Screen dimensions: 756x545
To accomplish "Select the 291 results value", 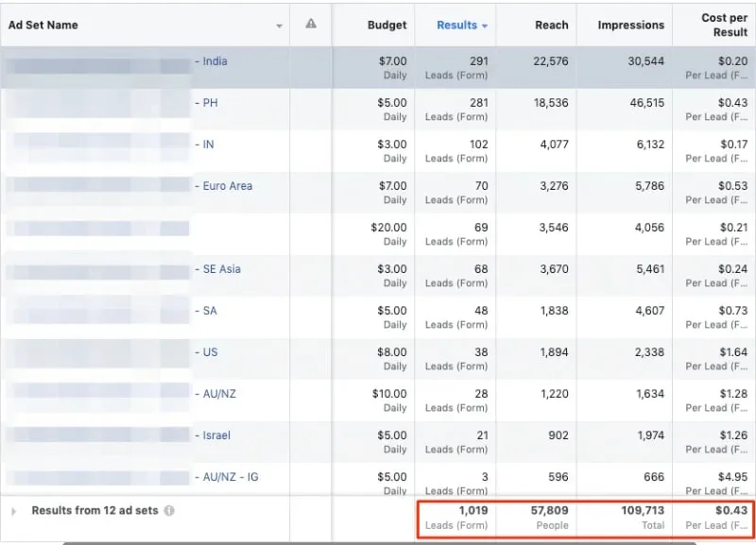I will click(479, 61).
